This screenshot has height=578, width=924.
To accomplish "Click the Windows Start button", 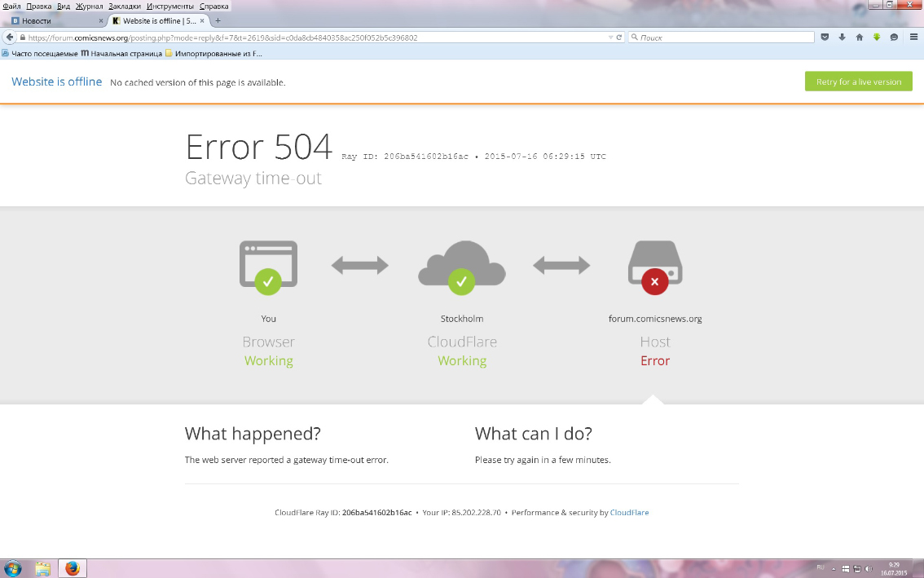I will coord(12,568).
